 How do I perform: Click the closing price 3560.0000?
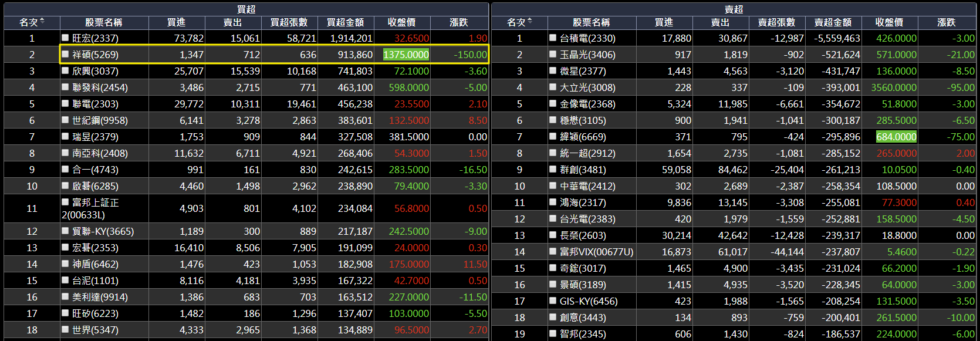[894, 87]
